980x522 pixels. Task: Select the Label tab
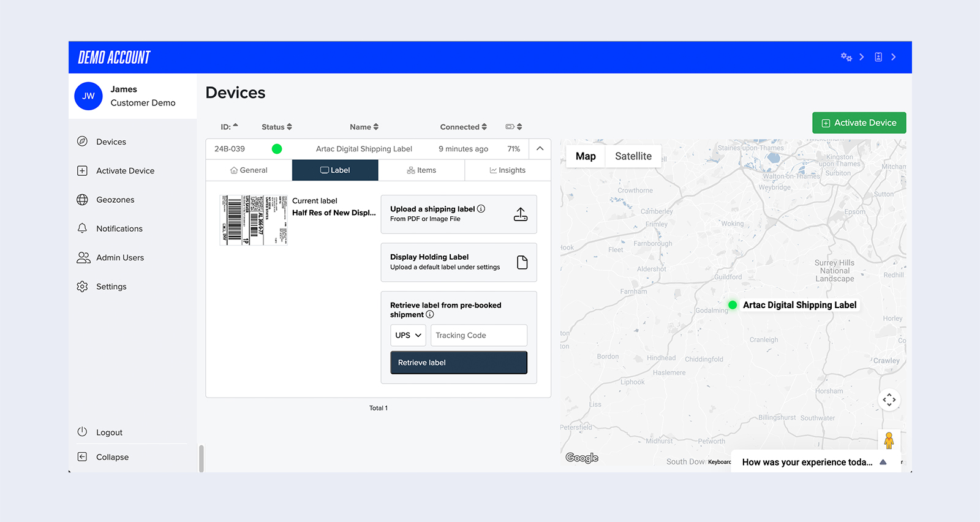[335, 170]
